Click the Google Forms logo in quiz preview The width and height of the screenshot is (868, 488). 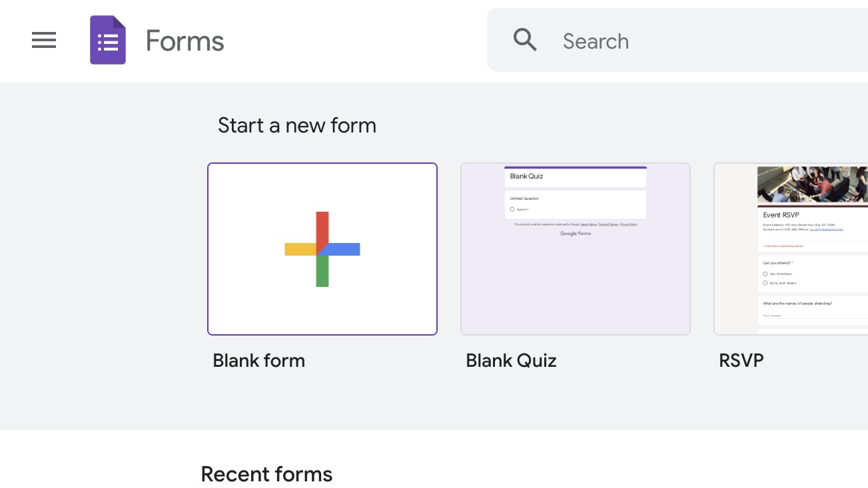click(576, 234)
